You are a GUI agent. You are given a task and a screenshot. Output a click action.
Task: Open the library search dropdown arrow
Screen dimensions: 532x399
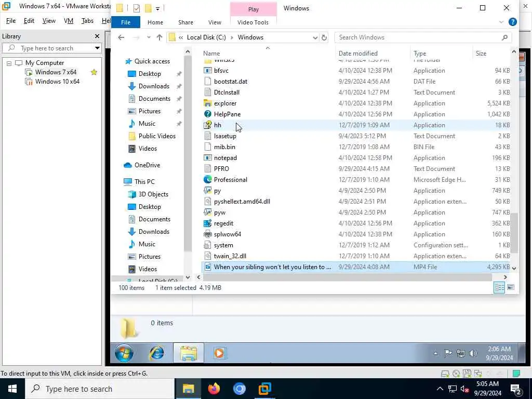[x=97, y=48]
